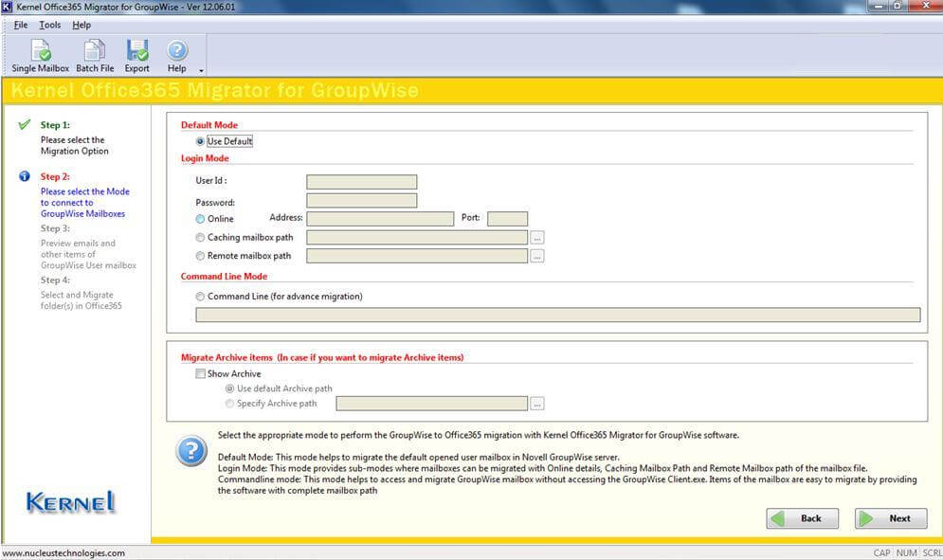Click the NUM indicator in status bar

pyautogui.click(x=906, y=553)
